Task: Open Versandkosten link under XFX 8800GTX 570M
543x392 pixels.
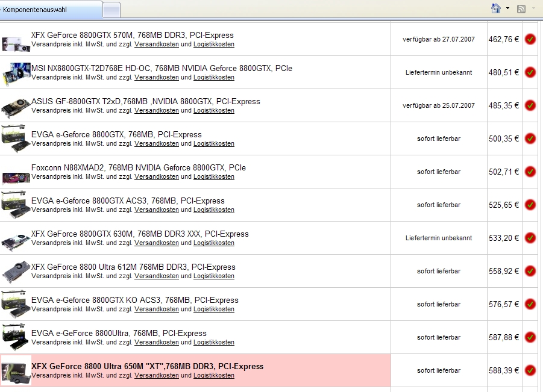Action: tap(157, 45)
